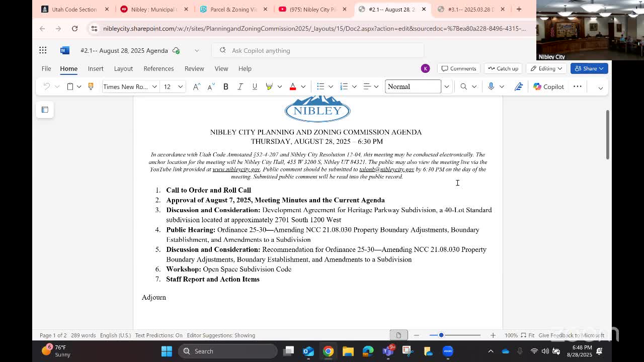Open the Insert ribbon tab
The height and width of the screenshot is (362, 644).
[96, 68]
